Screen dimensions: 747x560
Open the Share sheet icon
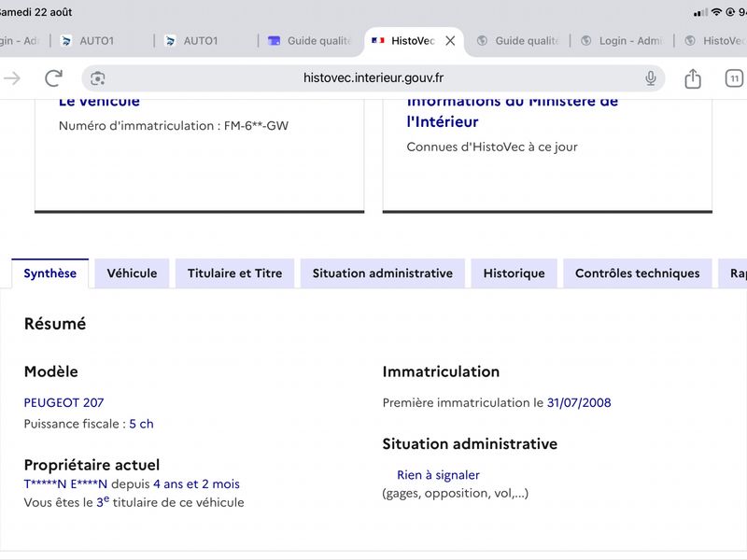693,78
